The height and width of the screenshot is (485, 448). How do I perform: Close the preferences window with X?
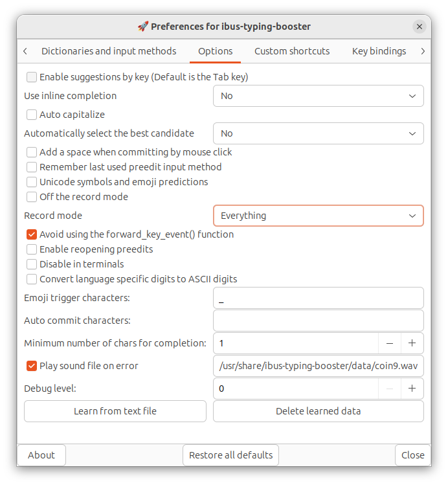pos(420,27)
